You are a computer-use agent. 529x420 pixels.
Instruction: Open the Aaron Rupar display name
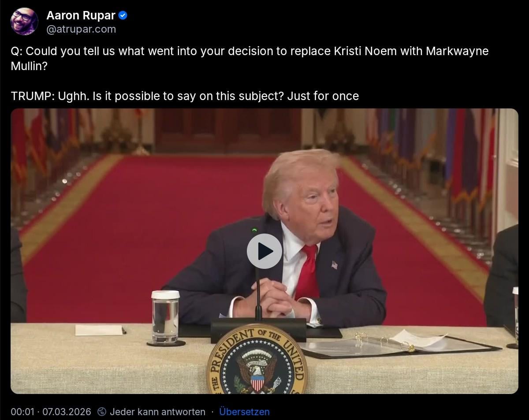[x=81, y=15]
